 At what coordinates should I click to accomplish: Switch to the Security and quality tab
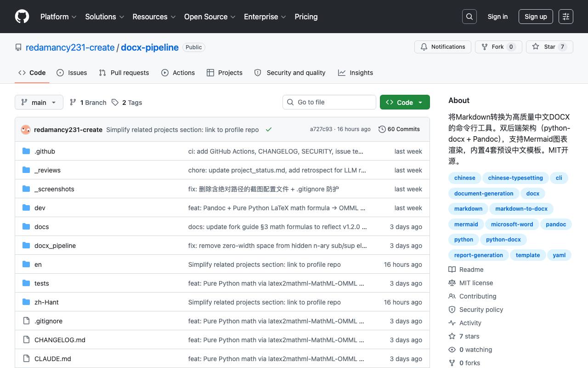[x=290, y=73]
